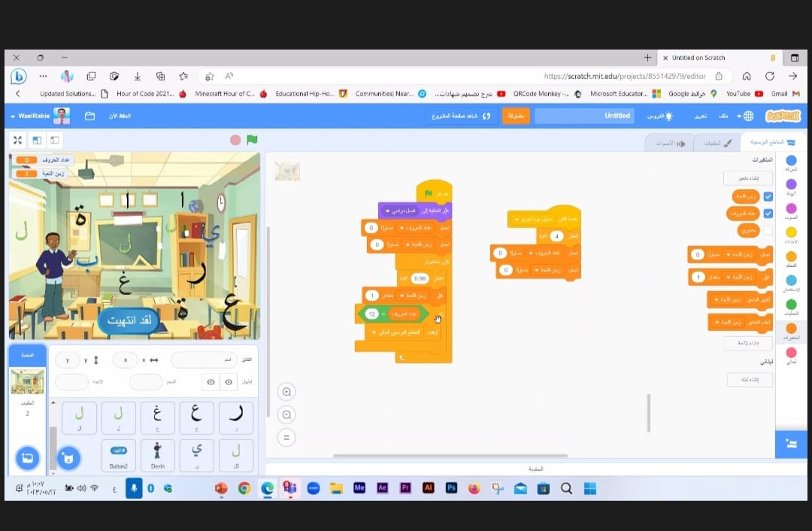Click the Choose a Sprite cat button
The height and width of the screenshot is (531, 812).
(68, 458)
